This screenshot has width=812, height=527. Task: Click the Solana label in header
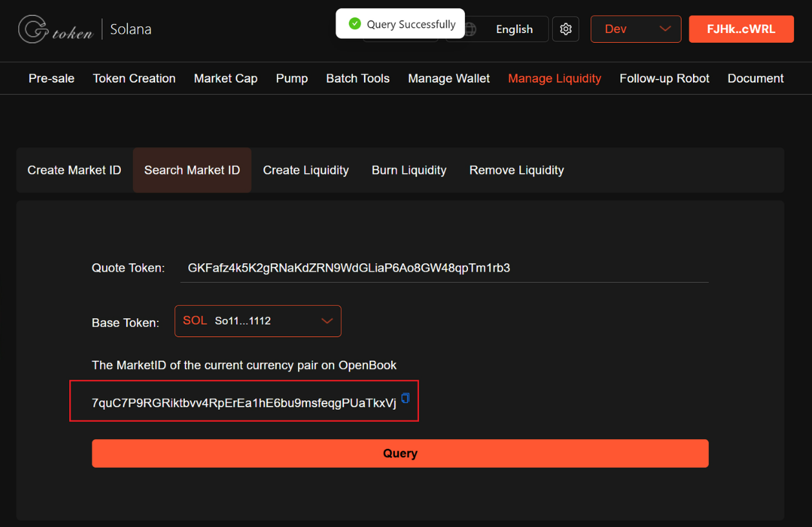[x=131, y=29]
